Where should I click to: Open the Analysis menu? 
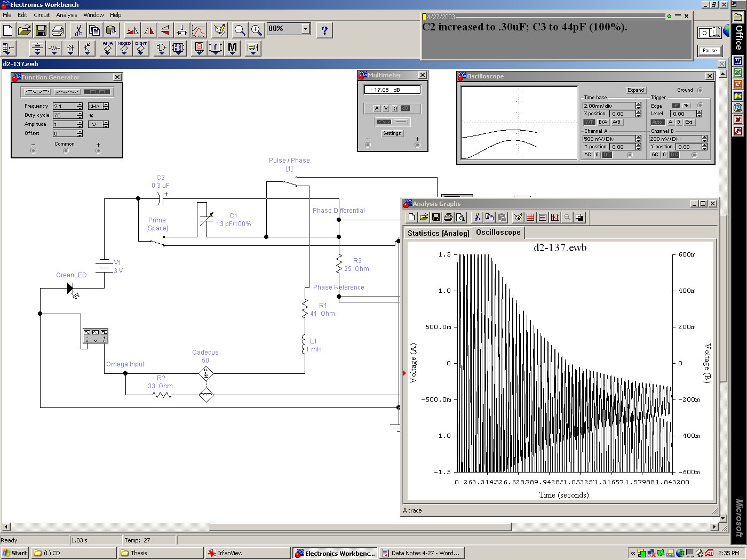pos(67,15)
